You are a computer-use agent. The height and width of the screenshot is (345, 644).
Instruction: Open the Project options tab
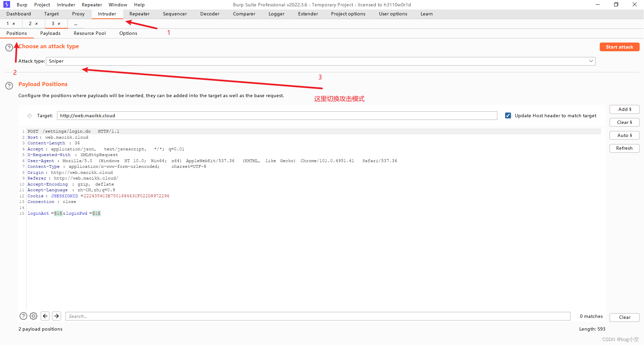pyautogui.click(x=348, y=14)
